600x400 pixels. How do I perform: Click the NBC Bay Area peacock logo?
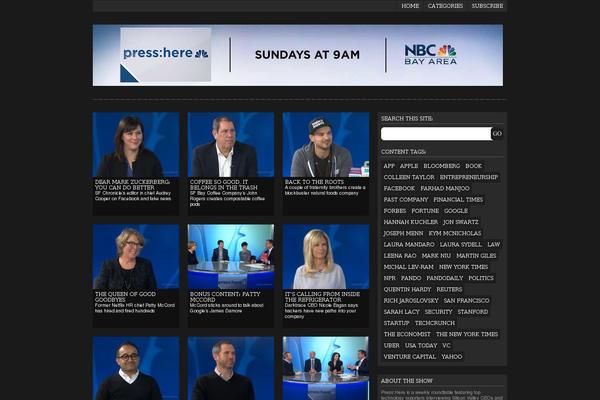(430, 54)
